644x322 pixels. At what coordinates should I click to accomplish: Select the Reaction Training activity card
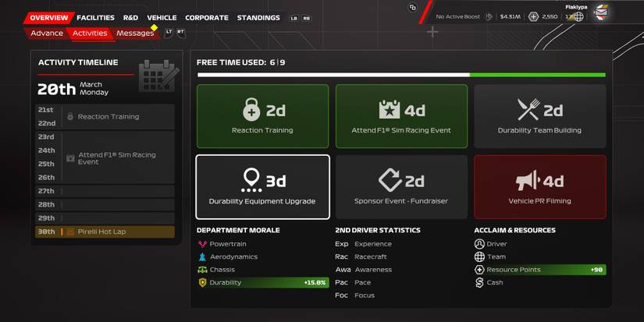[263, 116]
